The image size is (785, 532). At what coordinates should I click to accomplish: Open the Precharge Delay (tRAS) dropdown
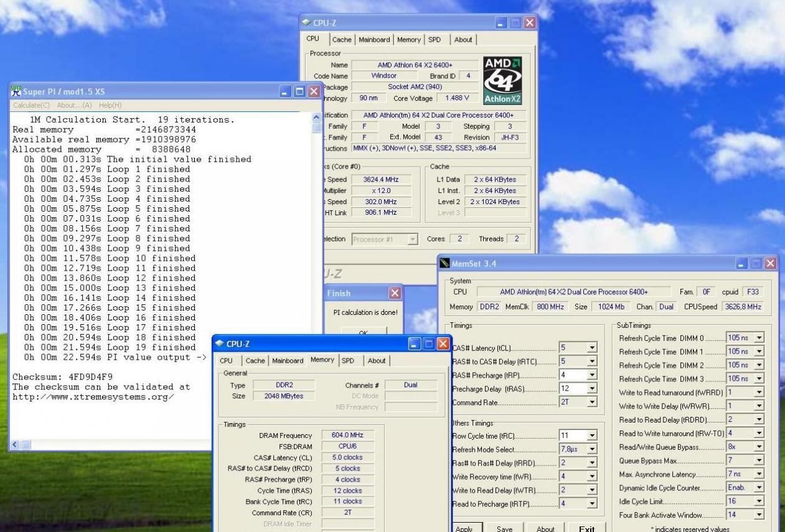click(592, 390)
